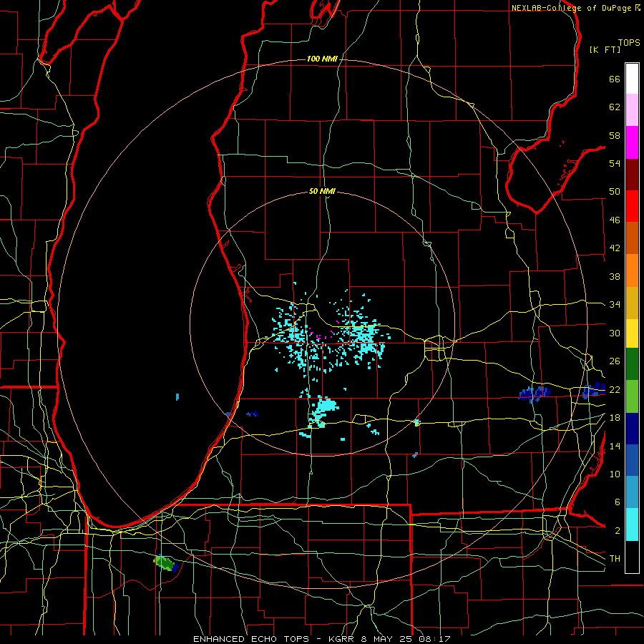Click the 22 value on the legend
The height and width of the screenshot is (644, 644).
(615, 389)
